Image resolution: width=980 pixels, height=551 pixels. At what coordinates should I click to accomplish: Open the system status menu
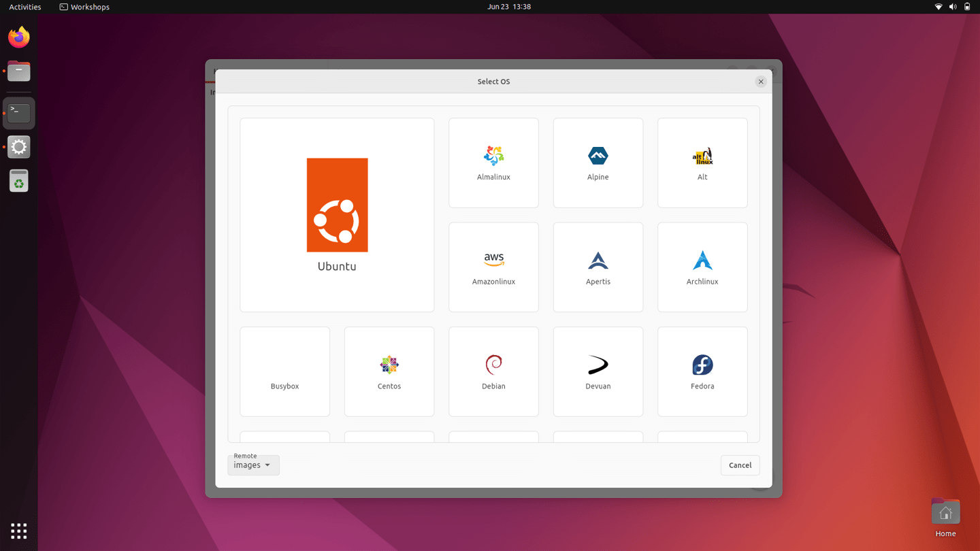pos(953,7)
